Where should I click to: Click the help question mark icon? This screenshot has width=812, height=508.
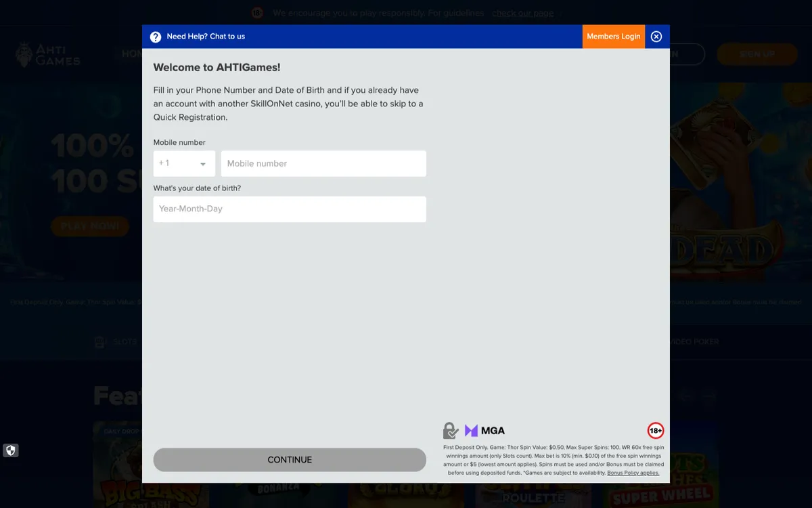(156, 37)
